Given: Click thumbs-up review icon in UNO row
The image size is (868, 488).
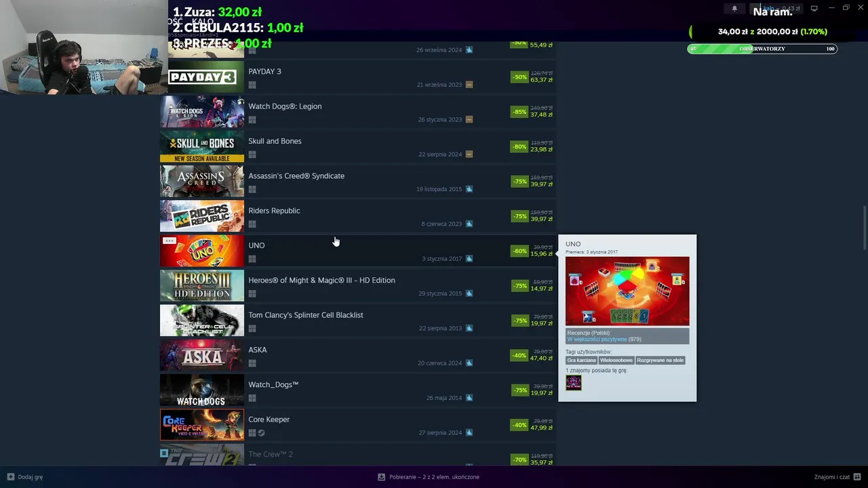Looking at the screenshot, I should [469, 258].
